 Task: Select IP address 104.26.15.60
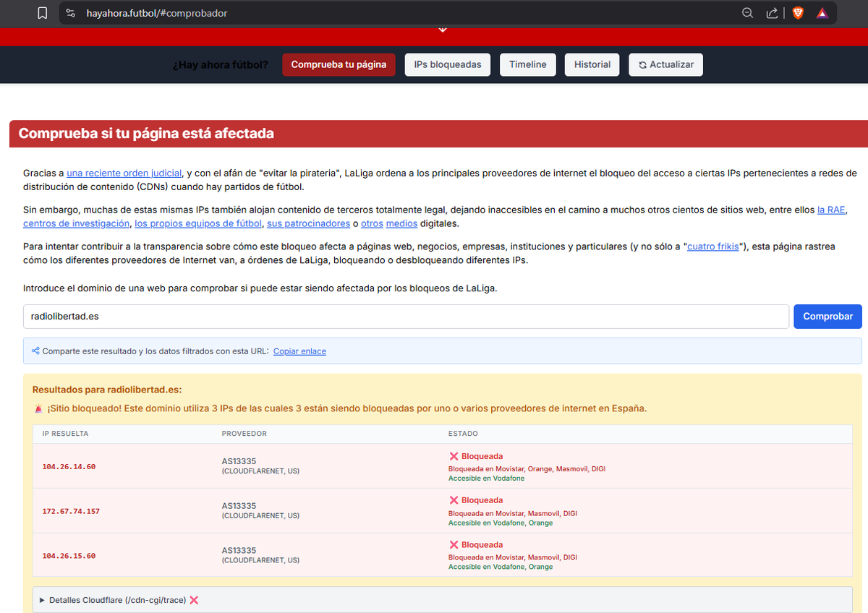pyautogui.click(x=69, y=556)
